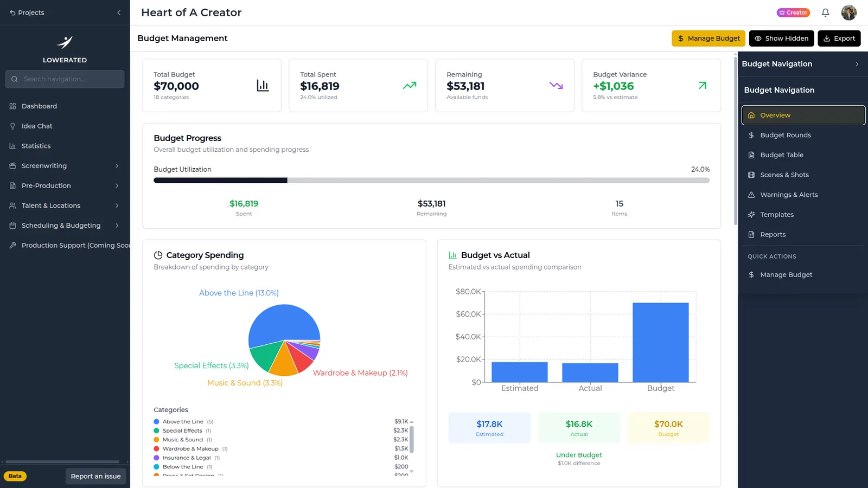Click the Dashboard grid icon in sidebar

click(x=12, y=106)
